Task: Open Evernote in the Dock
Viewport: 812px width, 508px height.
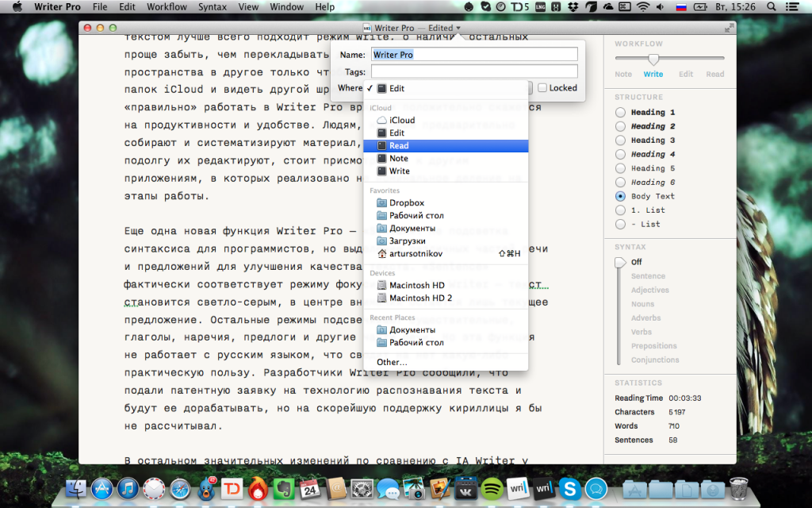Action: tap(283, 488)
